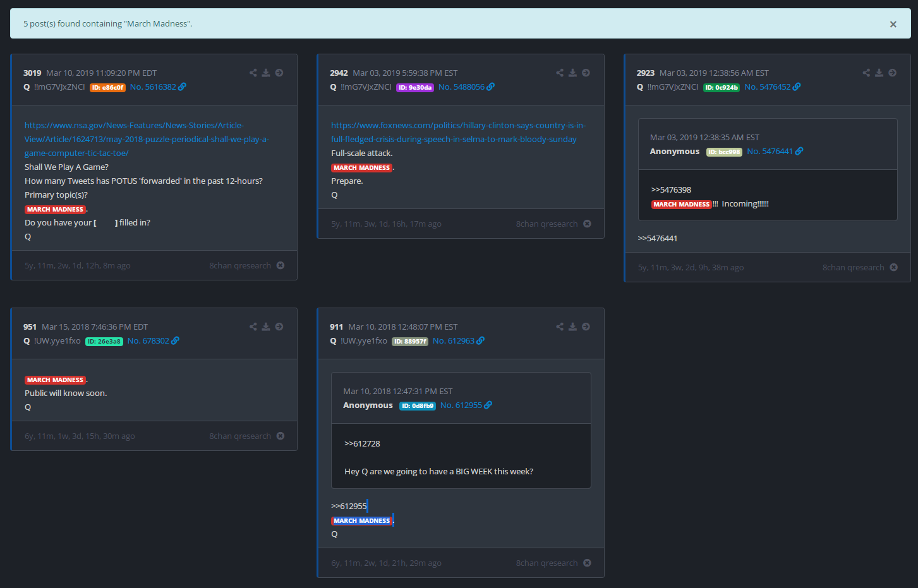
Task: Click post number 911 heading
Action: (x=336, y=327)
